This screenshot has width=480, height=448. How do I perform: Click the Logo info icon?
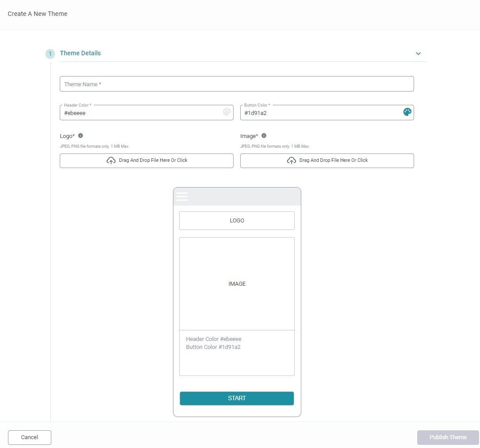(81, 136)
